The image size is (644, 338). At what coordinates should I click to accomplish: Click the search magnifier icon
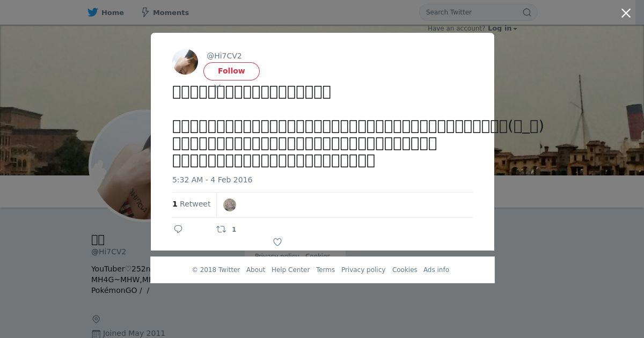click(x=527, y=12)
